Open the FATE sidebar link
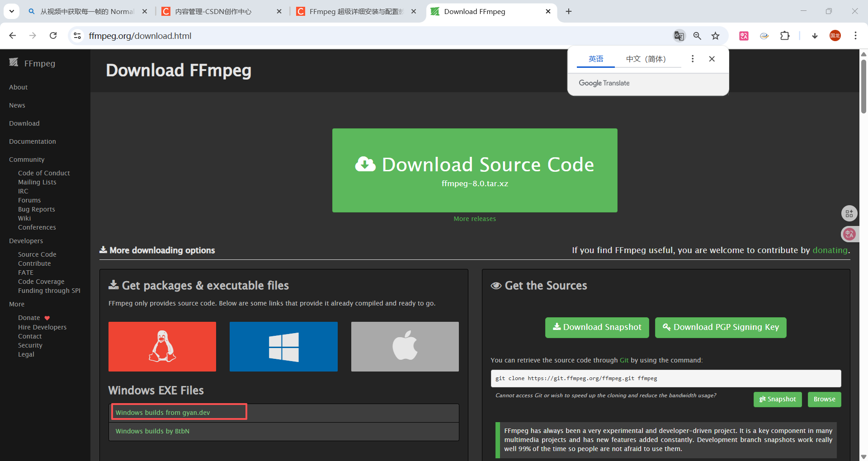868x461 pixels. 26,273
